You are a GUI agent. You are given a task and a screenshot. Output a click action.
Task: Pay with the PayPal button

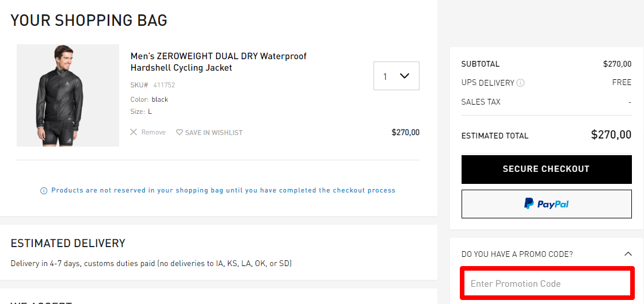(x=546, y=204)
